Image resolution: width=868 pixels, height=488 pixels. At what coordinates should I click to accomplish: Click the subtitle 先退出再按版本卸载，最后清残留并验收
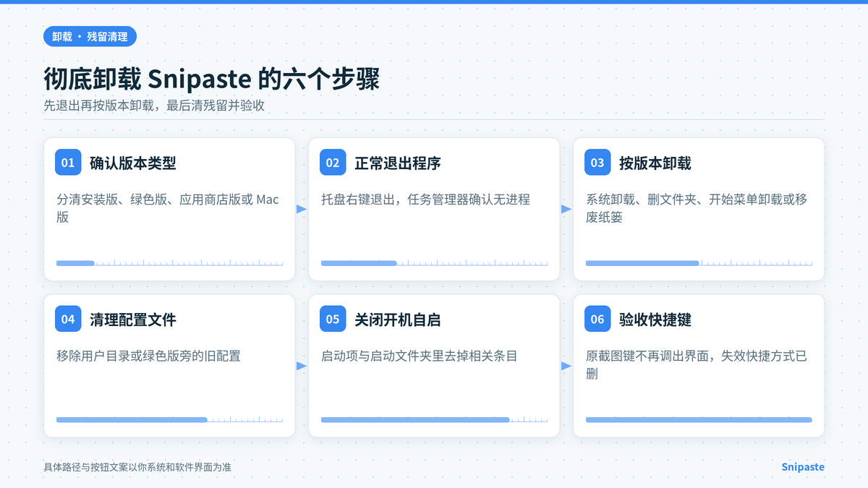coord(154,106)
